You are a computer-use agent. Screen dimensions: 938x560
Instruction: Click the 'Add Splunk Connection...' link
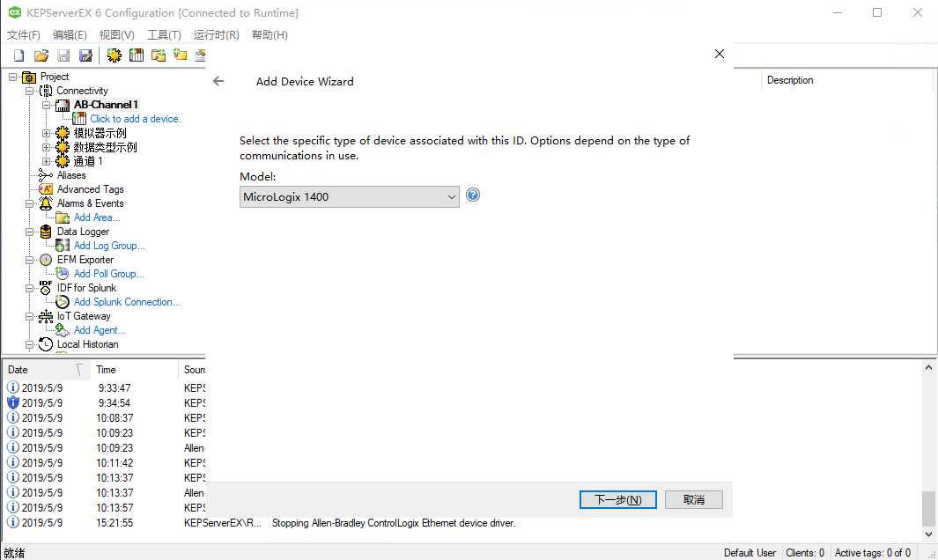[x=127, y=302]
